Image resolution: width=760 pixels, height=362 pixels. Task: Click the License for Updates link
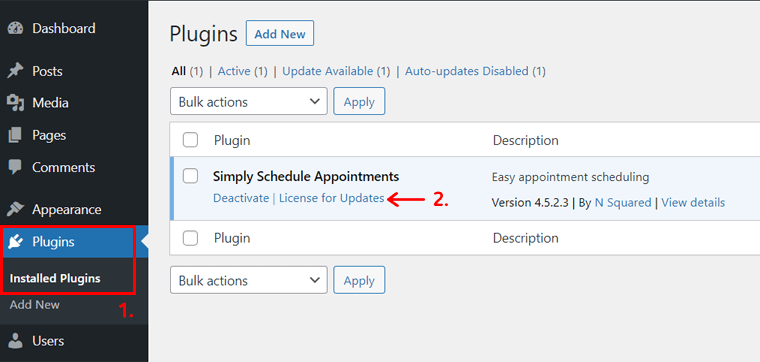(x=332, y=198)
